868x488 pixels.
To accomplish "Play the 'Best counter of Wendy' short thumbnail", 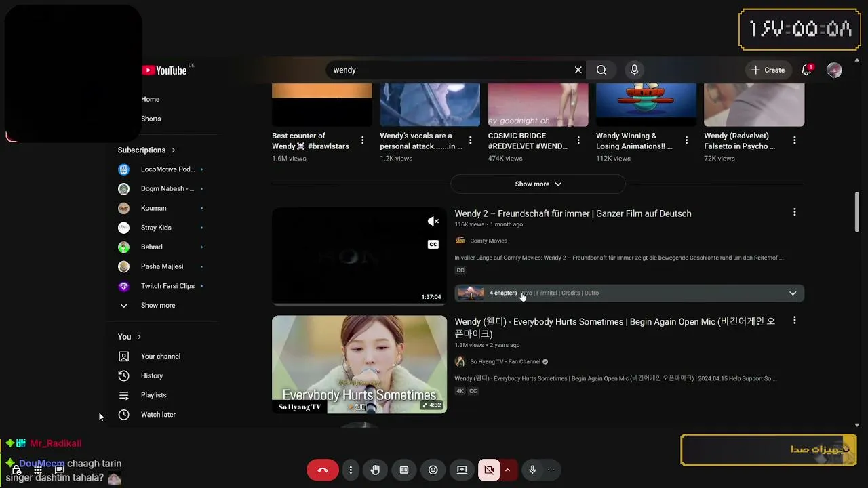I will click(322, 105).
